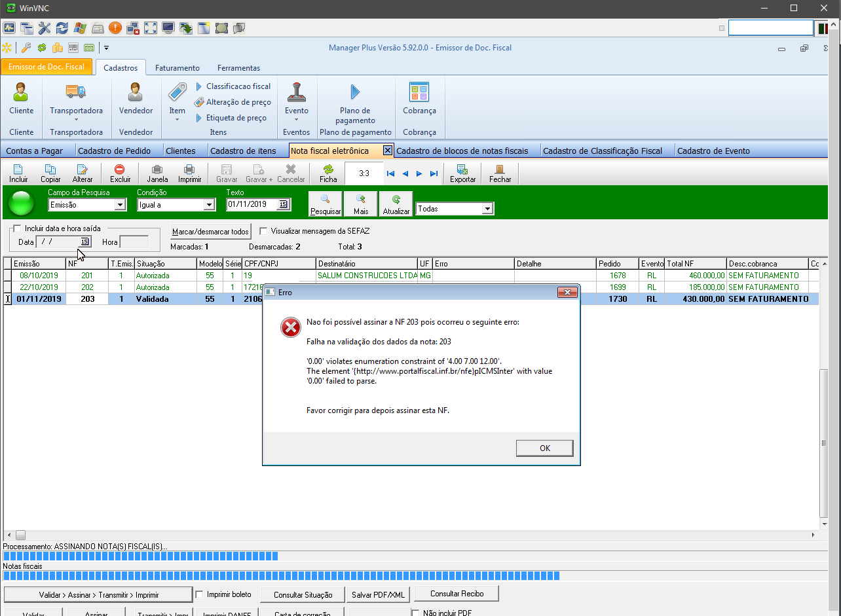Switch to the Faturamento ribbon tab
This screenshot has width=841, height=616.
[x=177, y=68]
